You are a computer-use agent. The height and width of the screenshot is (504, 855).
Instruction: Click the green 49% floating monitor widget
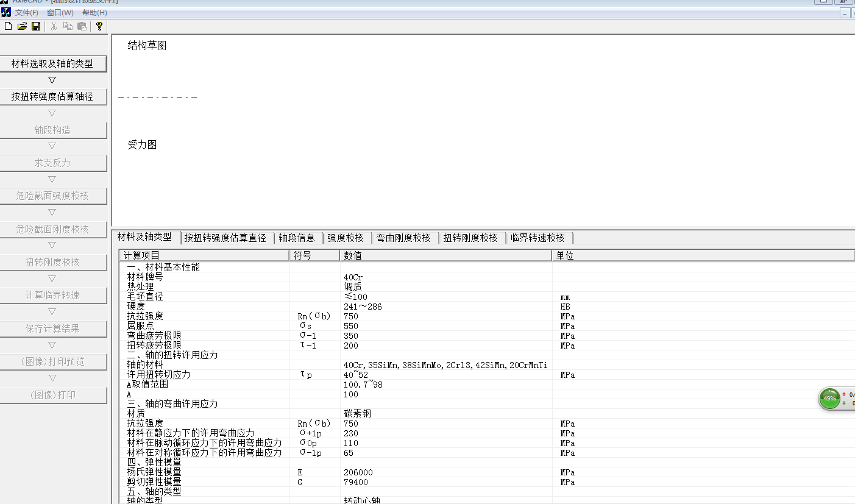point(830,399)
